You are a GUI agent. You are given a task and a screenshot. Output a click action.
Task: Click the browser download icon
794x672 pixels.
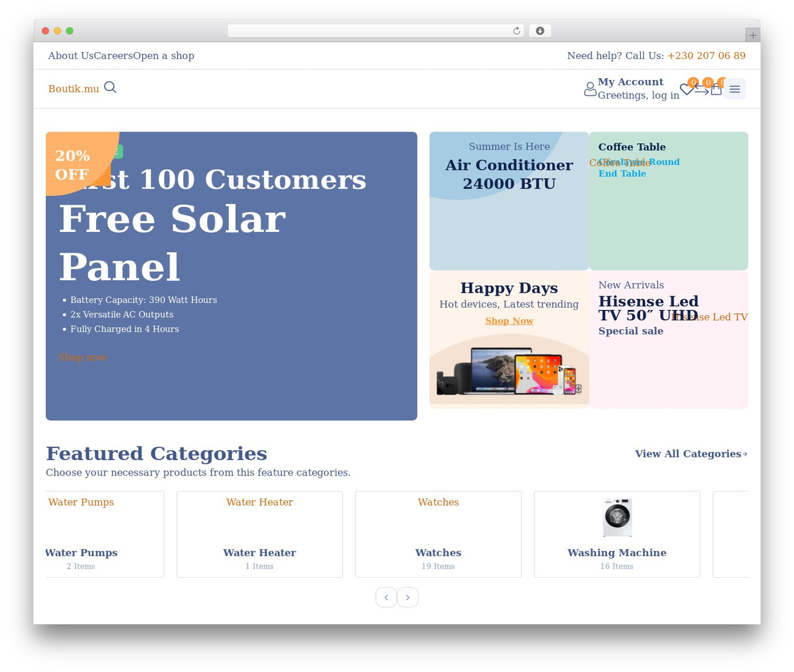540,31
